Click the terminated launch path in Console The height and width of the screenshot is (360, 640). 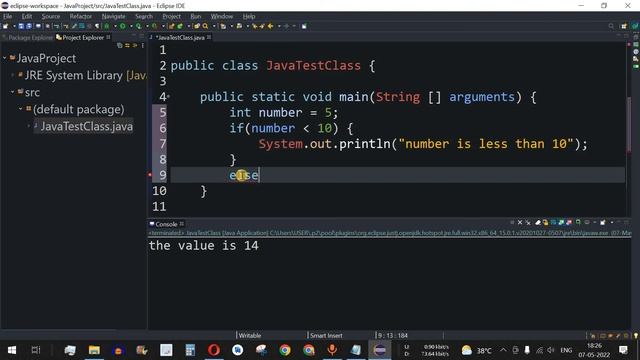pyautogui.click(x=390, y=233)
